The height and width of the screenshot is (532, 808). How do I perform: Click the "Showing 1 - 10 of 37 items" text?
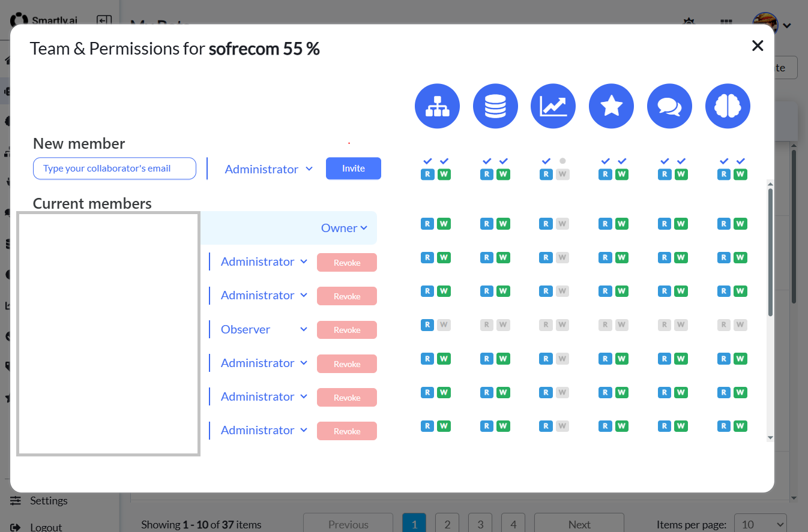tap(201, 524)
